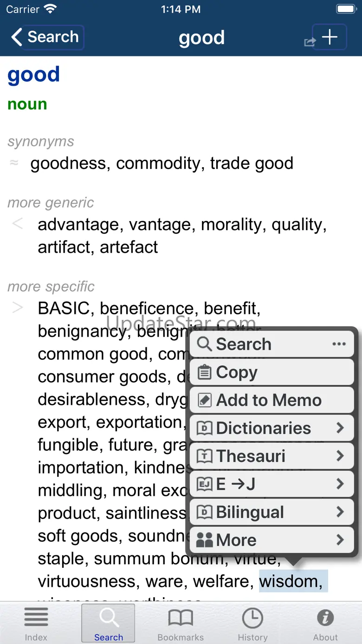This screenshot has height=644, width=362.
Task: Tap the Search tab magnifier icon
Action: point(109,618)
